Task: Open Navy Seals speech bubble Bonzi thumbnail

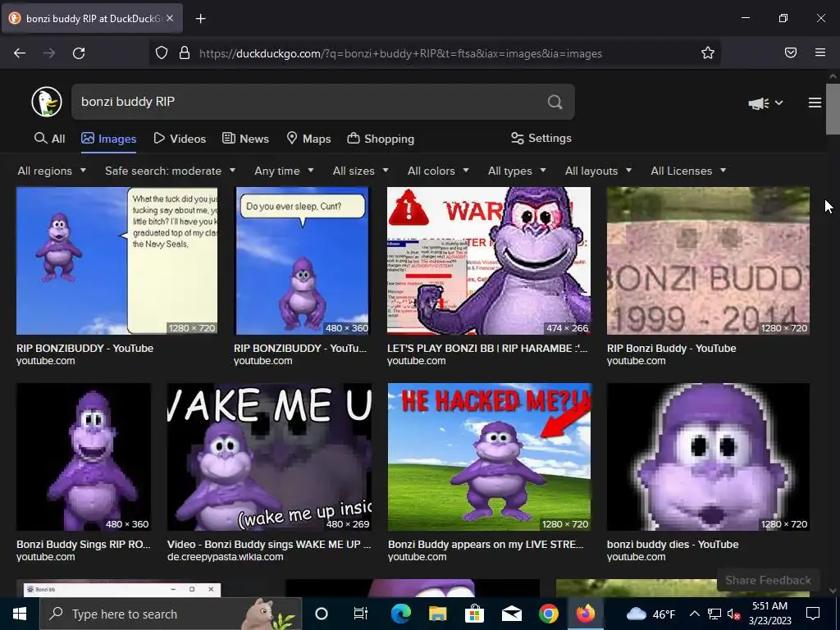Action: [x=116, y=261]
